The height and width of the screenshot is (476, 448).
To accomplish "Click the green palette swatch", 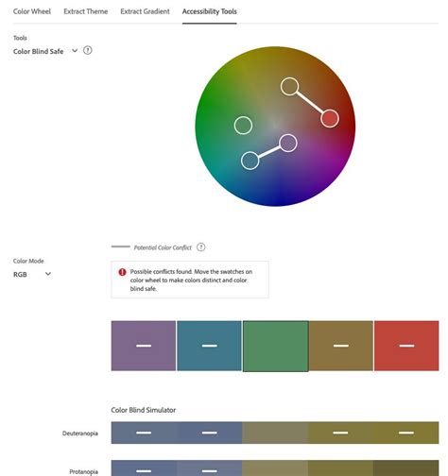I will tap(275, 346).
